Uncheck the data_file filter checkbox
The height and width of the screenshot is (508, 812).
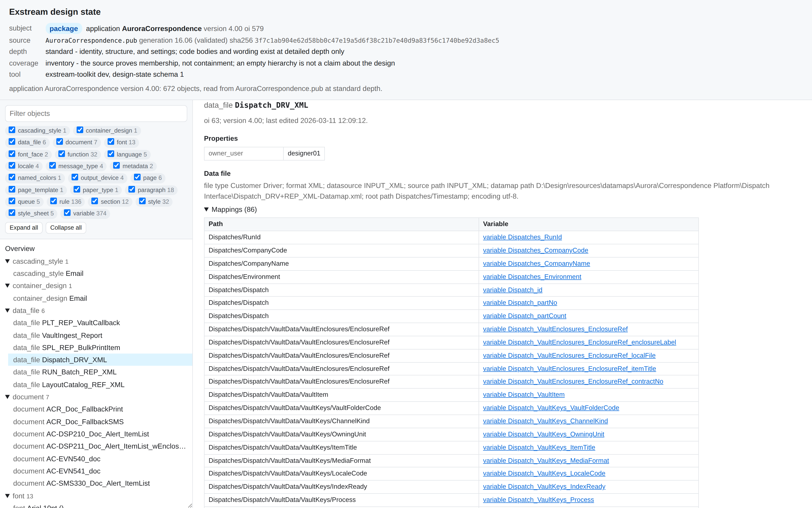(x=12, y=142)
